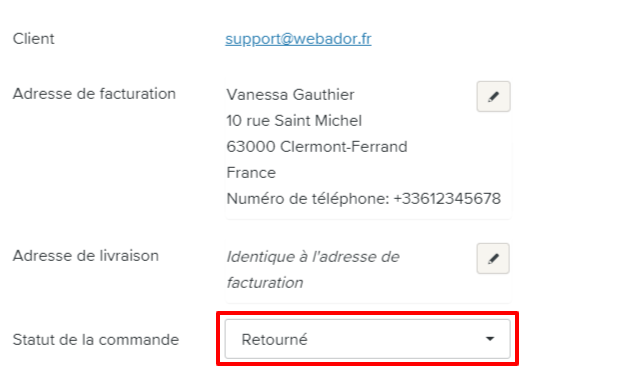Click the Identique à l'adresse de text
This screenshot has width=634, height=366.
click(x=313, y=257)
